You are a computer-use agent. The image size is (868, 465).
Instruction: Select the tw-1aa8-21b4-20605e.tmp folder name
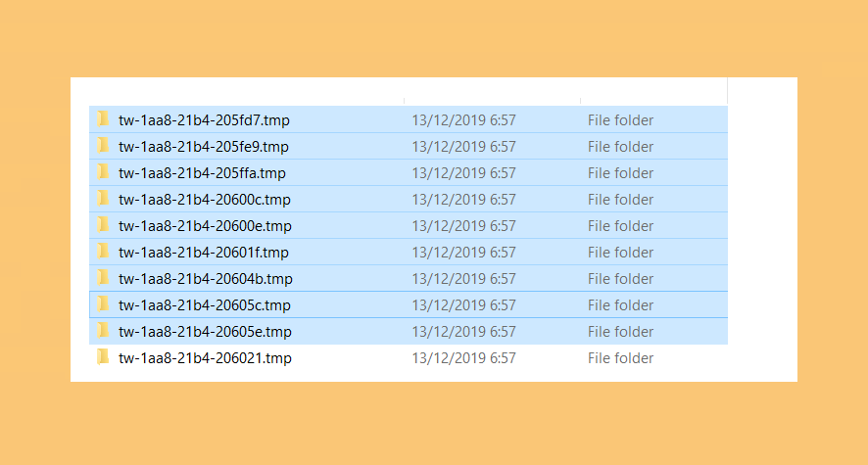[x=205, y=332]
